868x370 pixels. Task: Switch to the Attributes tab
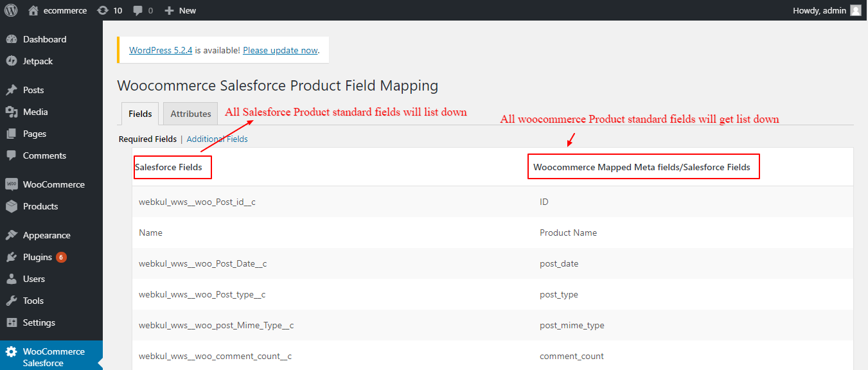click(190, 114)
